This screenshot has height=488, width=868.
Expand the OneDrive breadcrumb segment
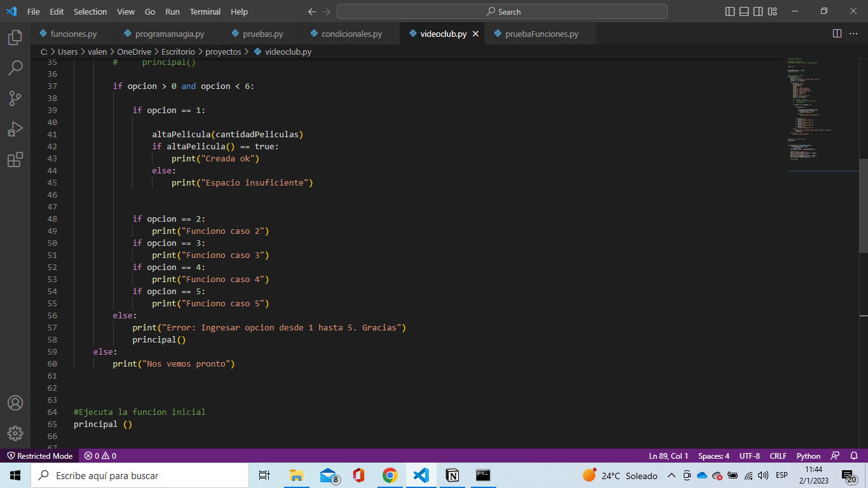click(134, 52)
